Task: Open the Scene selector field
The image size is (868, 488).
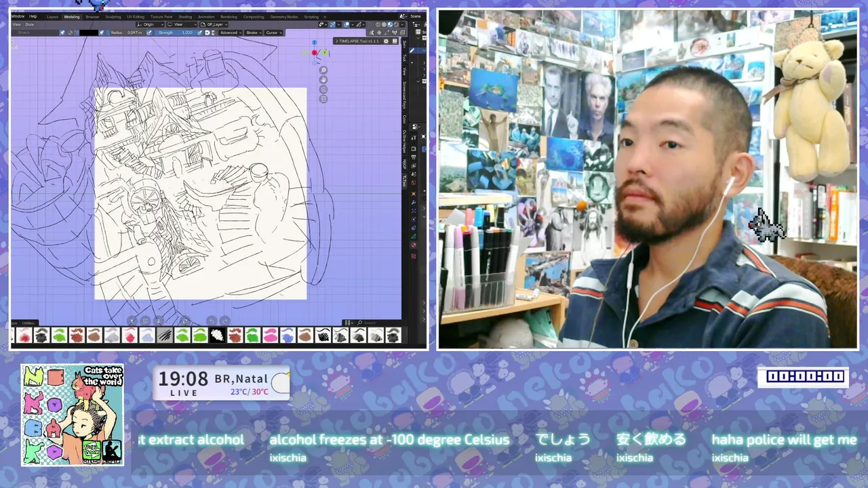Action: tap(416, 16)
